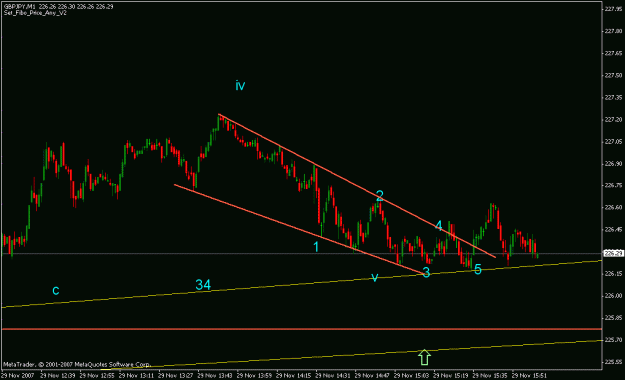Select the upper red wedge trendline

(x=357, y=186)
